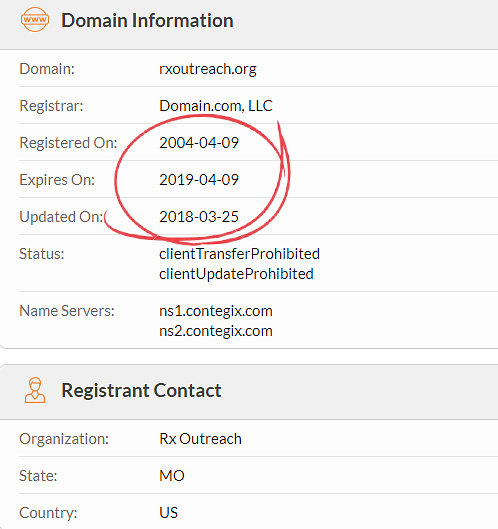Click name server ns1.contegix.com
This screenshot has height=529, width=498.
point(216,311)
